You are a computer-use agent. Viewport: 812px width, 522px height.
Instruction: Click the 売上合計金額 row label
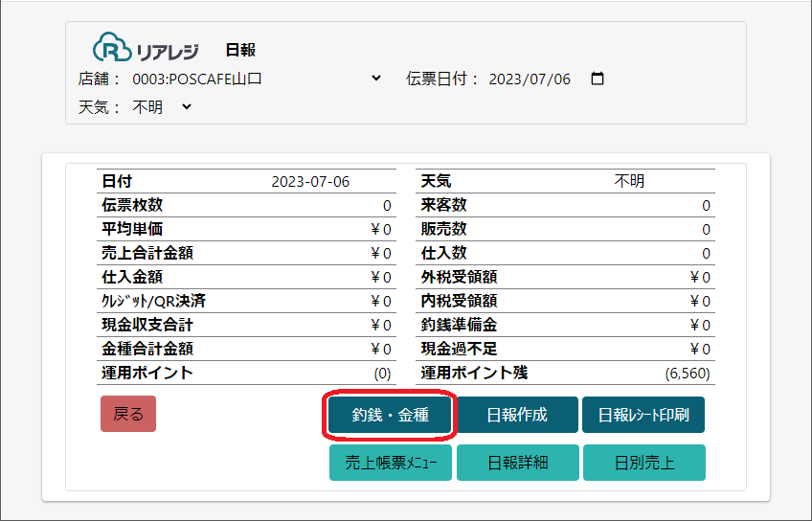point(147,253)
